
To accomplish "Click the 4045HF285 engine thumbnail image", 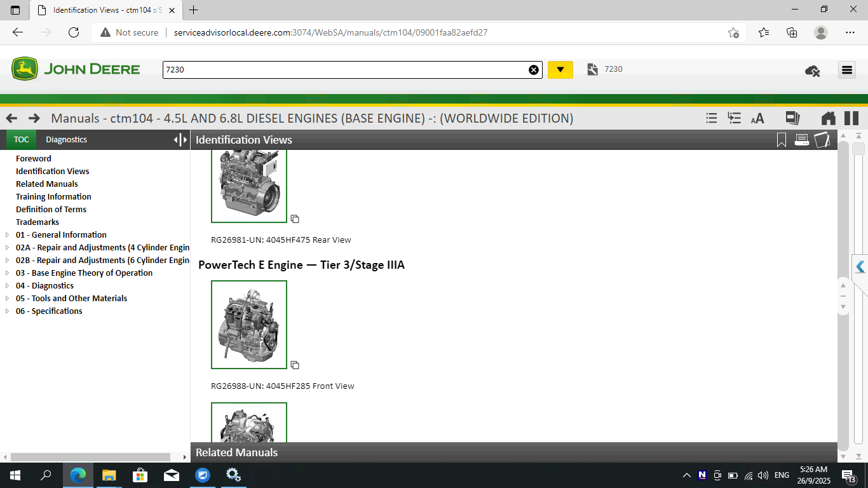I will coord(248,325).
